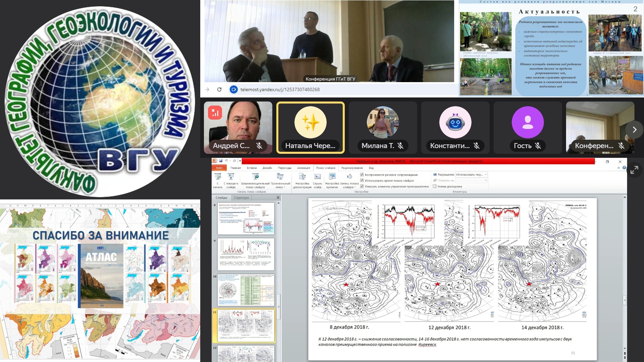Select Наталья Чере... participant tile
Viewport: 644px width, 362px height.
tap(310, 128)
